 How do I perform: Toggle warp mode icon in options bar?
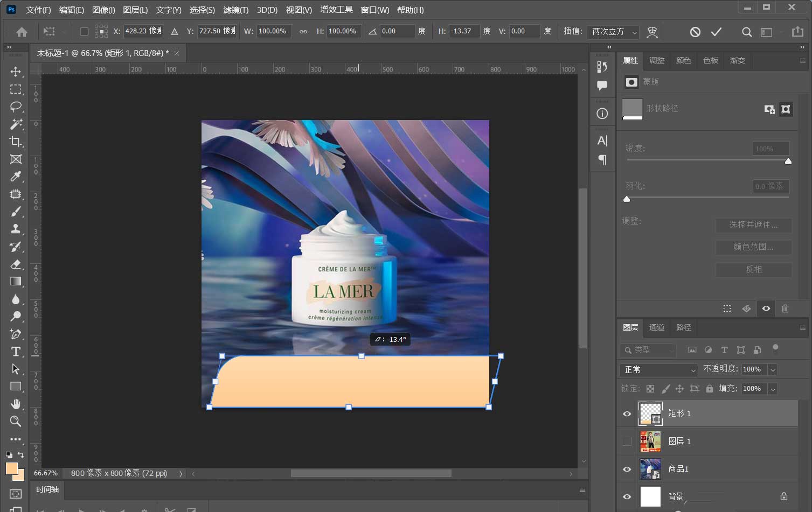652,32
